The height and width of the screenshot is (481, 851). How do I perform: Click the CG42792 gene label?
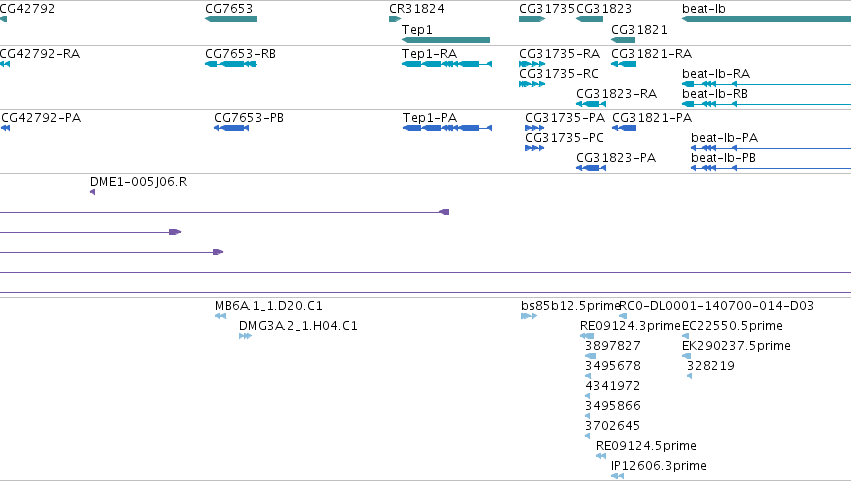point(27,9)
